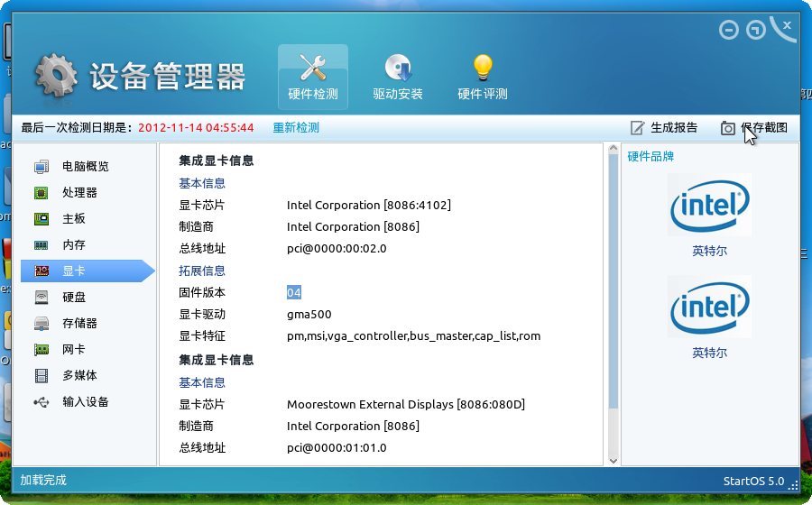Open the 硬件评测 hardware benchmark tab

point(482,77)
